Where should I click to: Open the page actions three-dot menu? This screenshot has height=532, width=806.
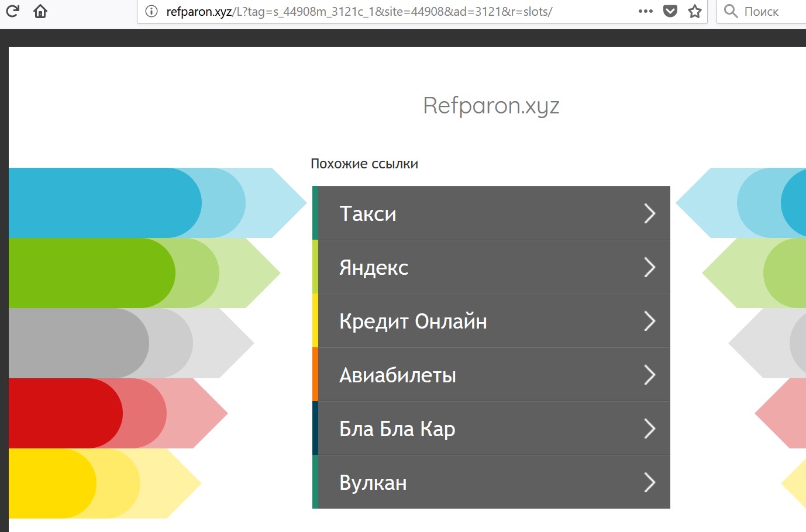point(645,11)
